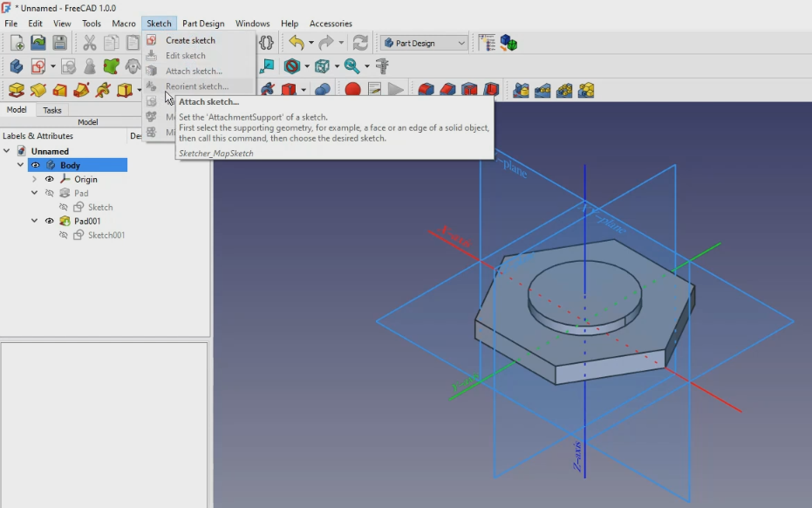Switch to the Tasks tab
The width and height of the screenshot is (812, 508).
(x=51, y=110)
